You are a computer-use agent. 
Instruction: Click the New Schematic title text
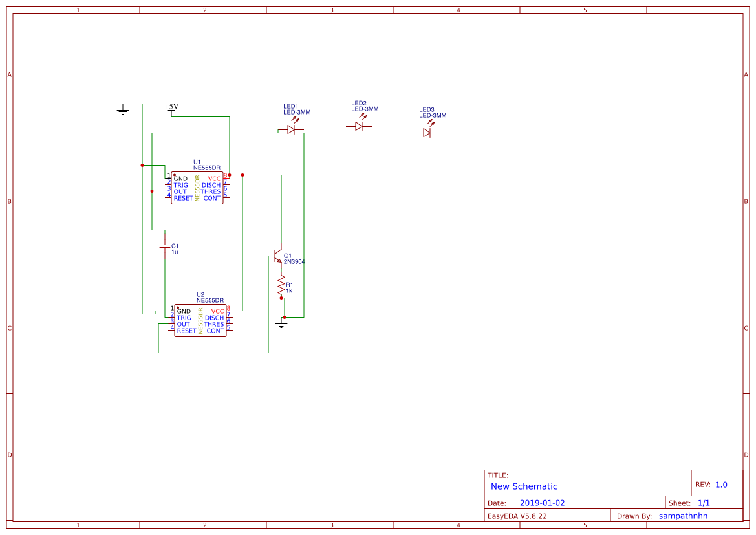coord(524,486)
